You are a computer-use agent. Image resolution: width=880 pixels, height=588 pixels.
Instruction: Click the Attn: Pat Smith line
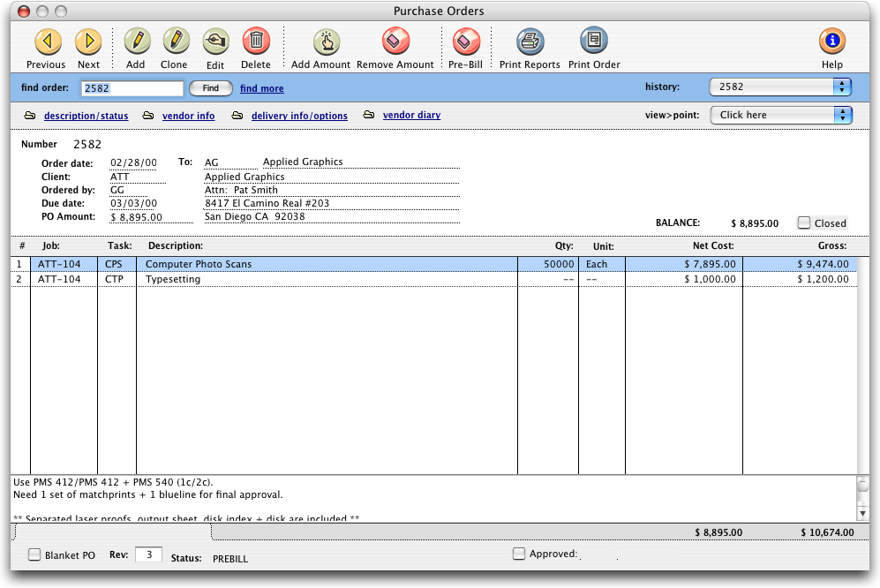click(x=241, y=191)
